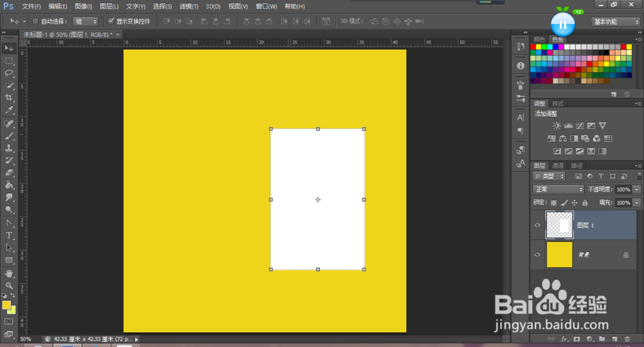The width and height of the screenshot is (644, 347).
Task: Select the History Brush tool
Action: pos(8,160)
